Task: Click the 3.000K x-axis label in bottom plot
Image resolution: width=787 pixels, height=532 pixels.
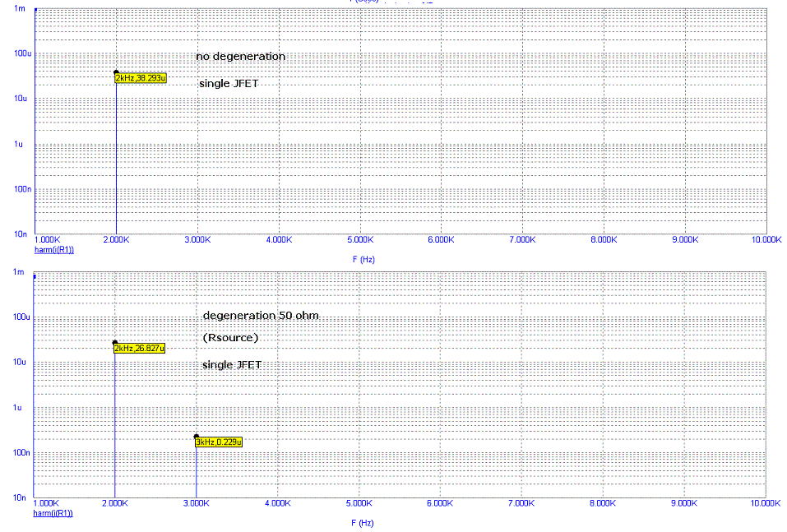Action: [x=197, y=503]
